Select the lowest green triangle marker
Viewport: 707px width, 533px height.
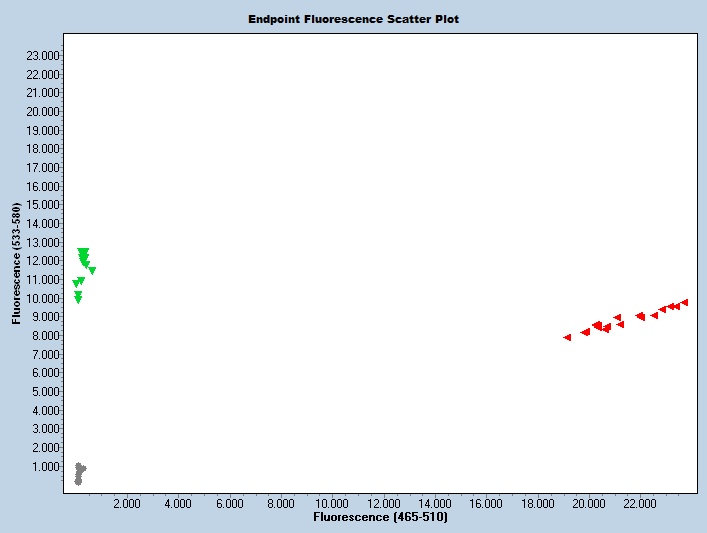[x=78, y=300]
